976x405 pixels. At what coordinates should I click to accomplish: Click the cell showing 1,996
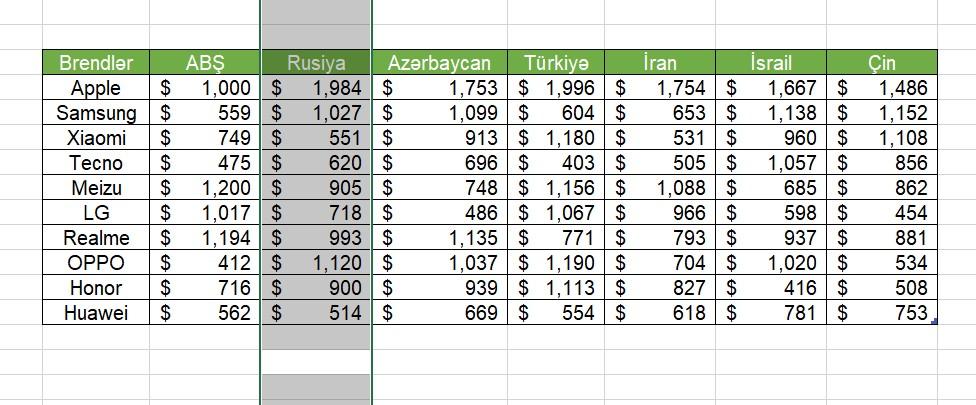(556, 88)
